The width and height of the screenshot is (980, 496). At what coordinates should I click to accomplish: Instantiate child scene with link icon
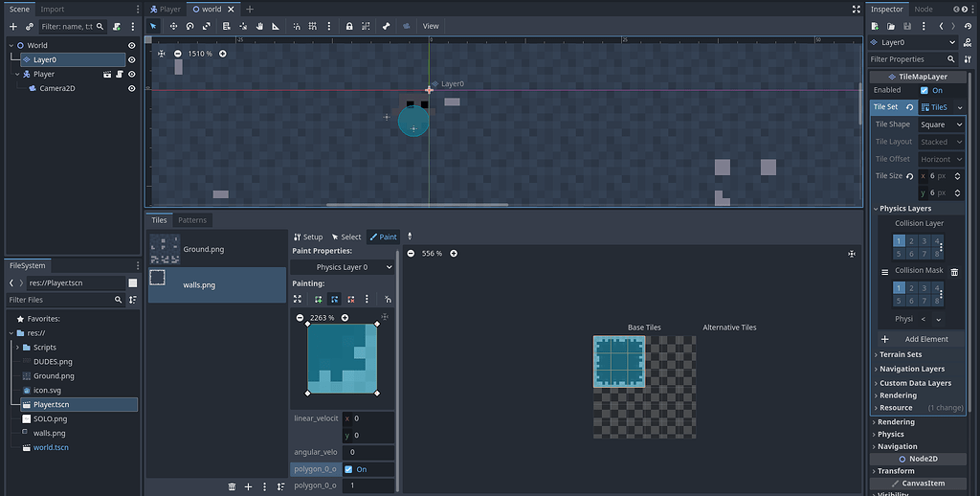[30, 27]
